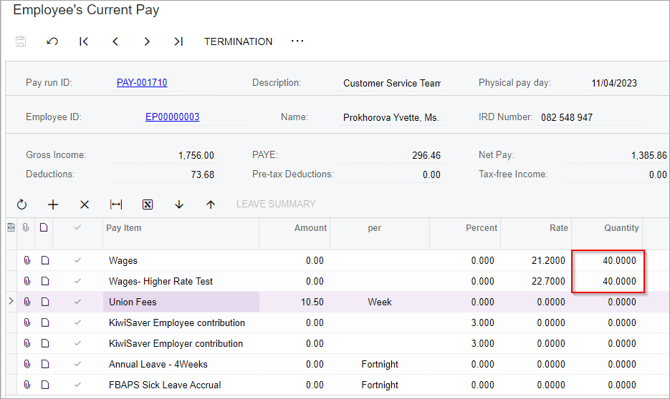Click the Union Fees amount 10.50

coord(312,302)
